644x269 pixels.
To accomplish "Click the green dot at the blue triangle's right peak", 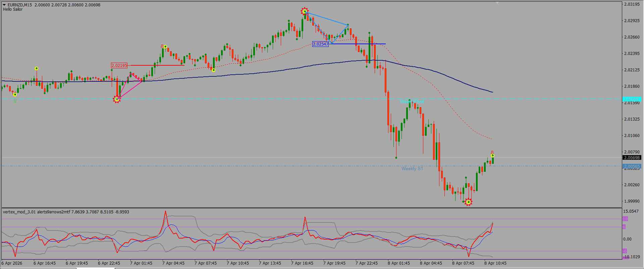I will 348,25.
